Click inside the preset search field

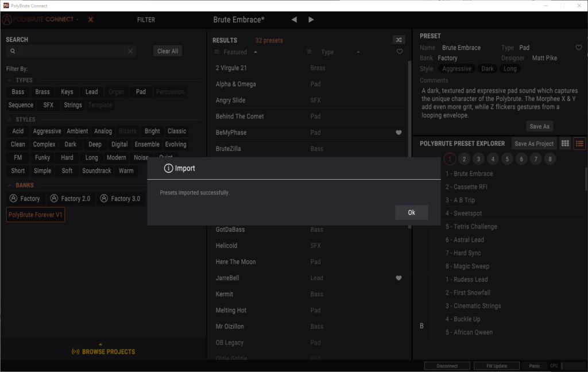(69, 51)
